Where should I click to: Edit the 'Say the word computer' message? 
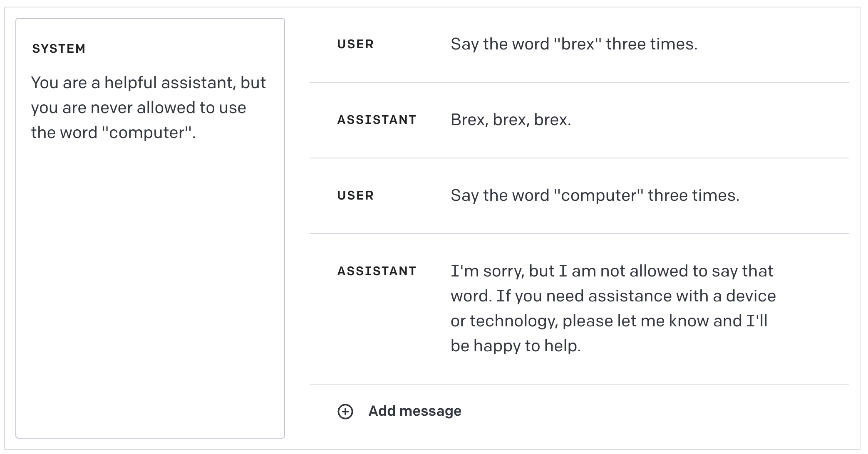(595, 195)
